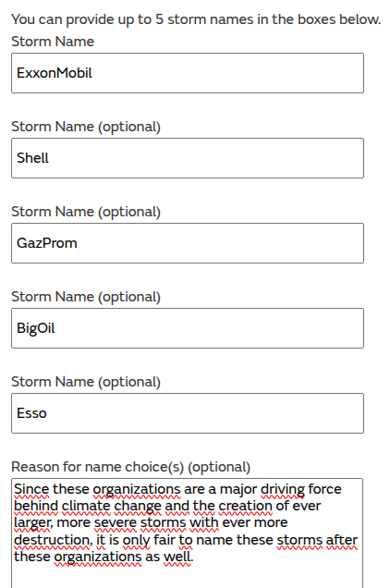Click into the Shell storm name field
This screenshot has height=588, width=390.
click(188, 158)
